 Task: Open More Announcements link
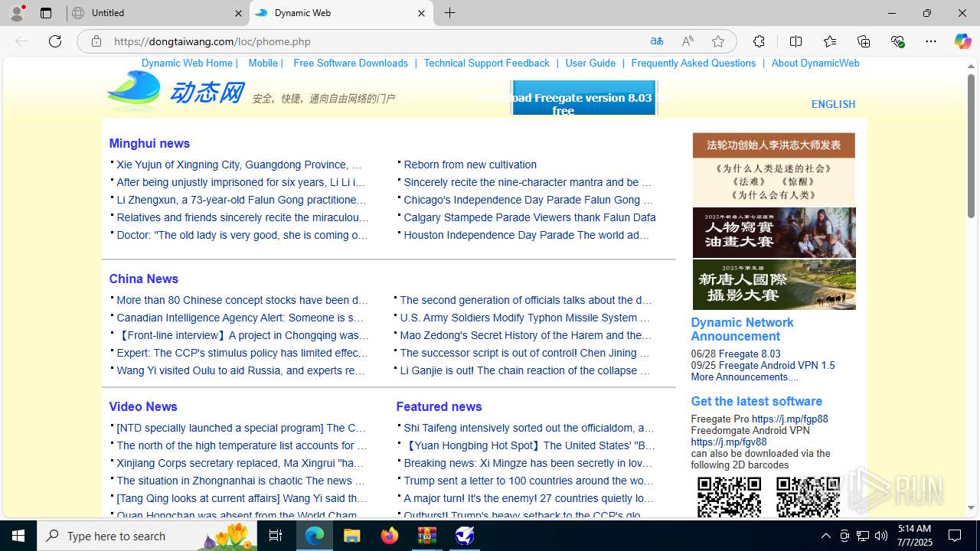click(744, 377)
